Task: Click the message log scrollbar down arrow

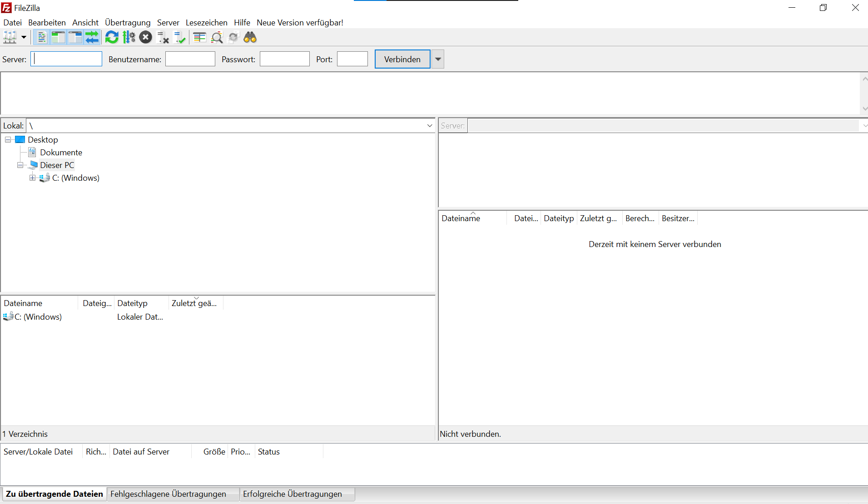Action: (864, 108)
